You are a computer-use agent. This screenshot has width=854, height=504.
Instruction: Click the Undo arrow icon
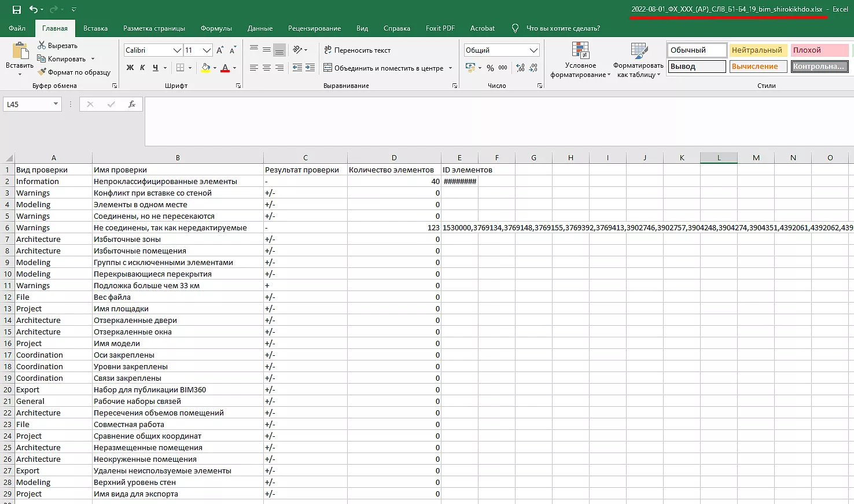click(x=34, y=10)
